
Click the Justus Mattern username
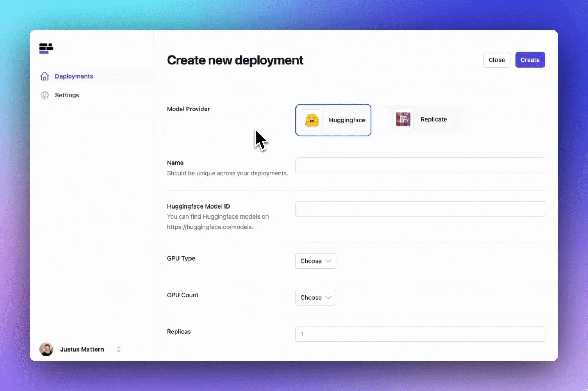point(82,349)
